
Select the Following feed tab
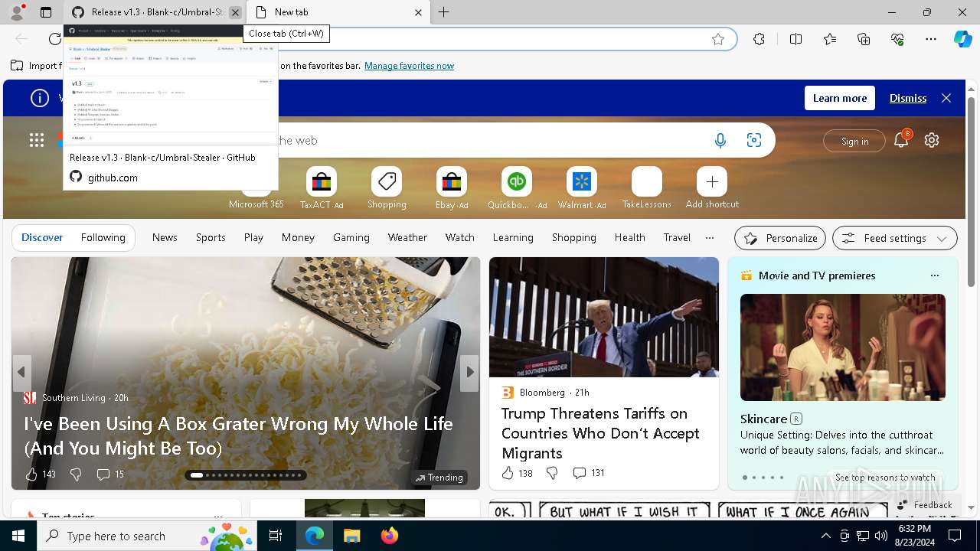coord(103,237)
